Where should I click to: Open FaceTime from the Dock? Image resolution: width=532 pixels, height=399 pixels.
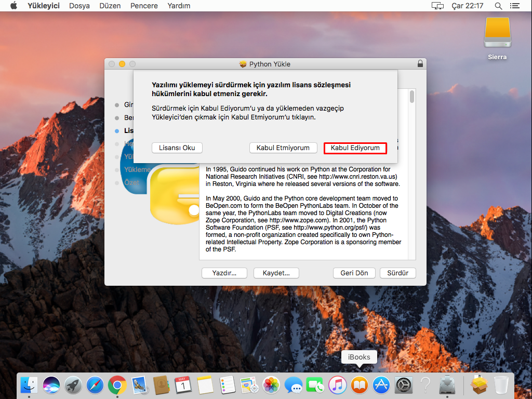[315, 385]
